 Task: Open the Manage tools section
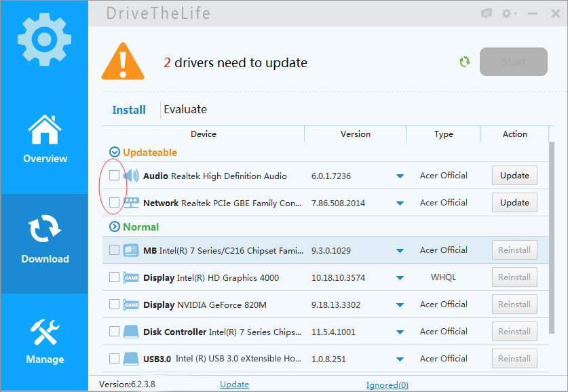45,342
